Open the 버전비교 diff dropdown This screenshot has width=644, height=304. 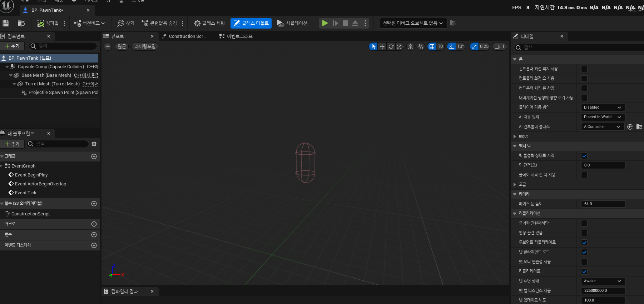coord(89,23)
